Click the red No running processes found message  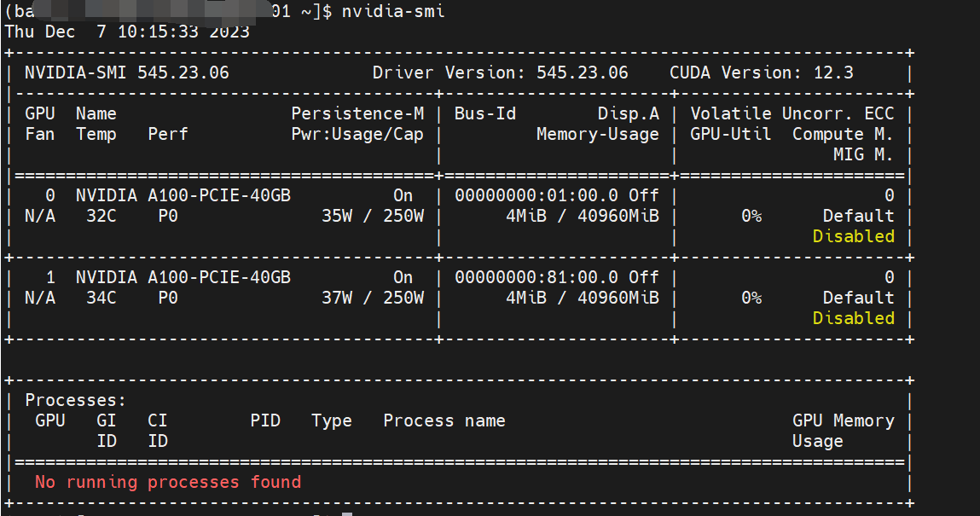pyautogui.click(x=168, y=482)
